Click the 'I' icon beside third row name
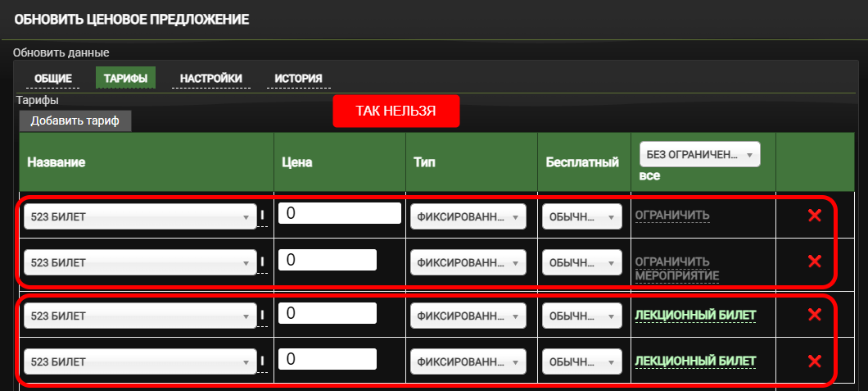 263,316
